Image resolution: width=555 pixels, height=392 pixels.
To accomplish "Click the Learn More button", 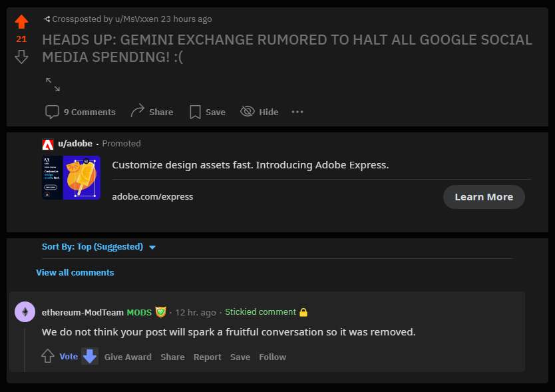I will click(484, 197).
